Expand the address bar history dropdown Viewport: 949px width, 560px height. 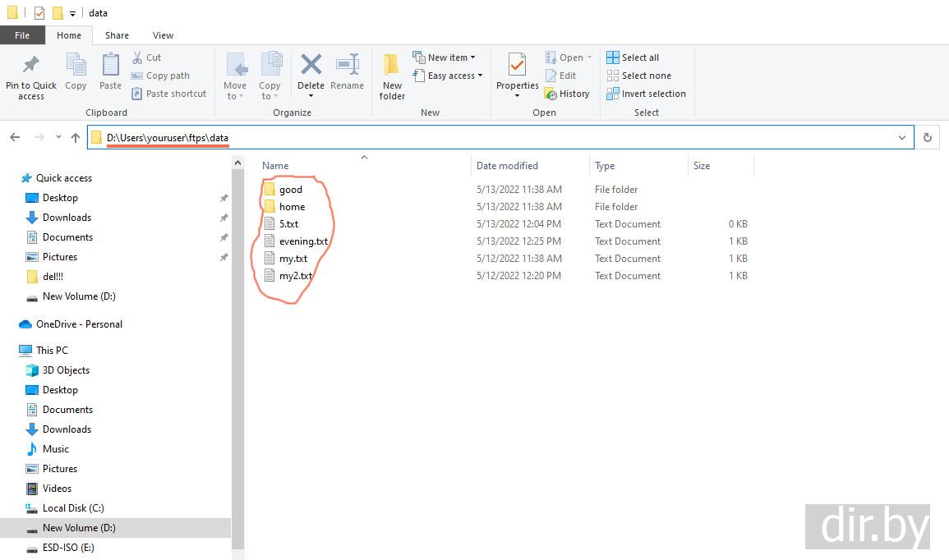tap(902, 138)
